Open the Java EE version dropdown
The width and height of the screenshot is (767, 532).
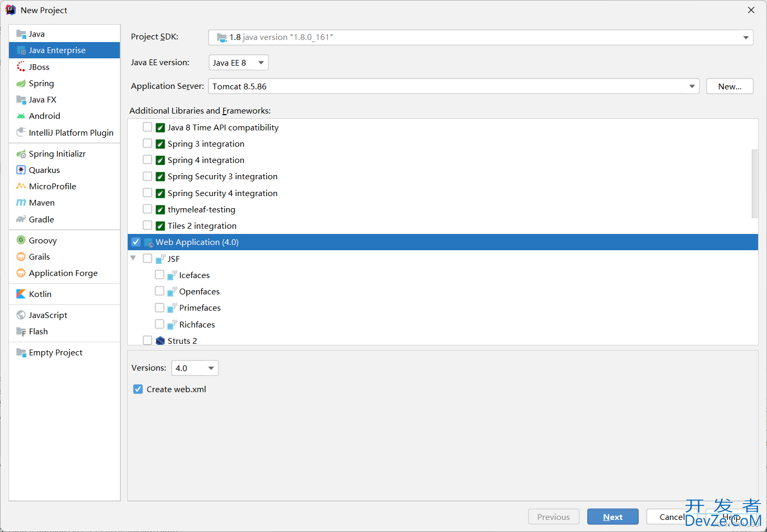click(x=239, y=63)
